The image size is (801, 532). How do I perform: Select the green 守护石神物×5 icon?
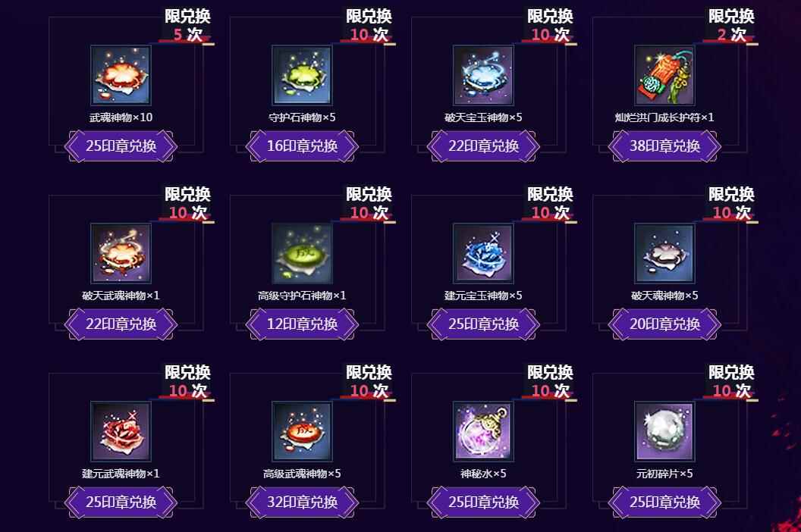coord(302,75)
